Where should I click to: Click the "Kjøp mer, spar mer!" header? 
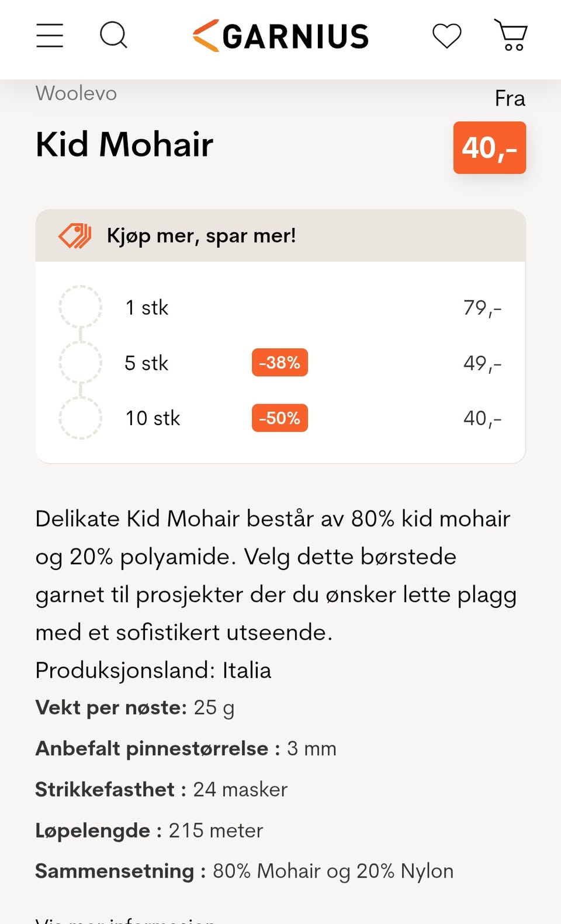(201, 236)
